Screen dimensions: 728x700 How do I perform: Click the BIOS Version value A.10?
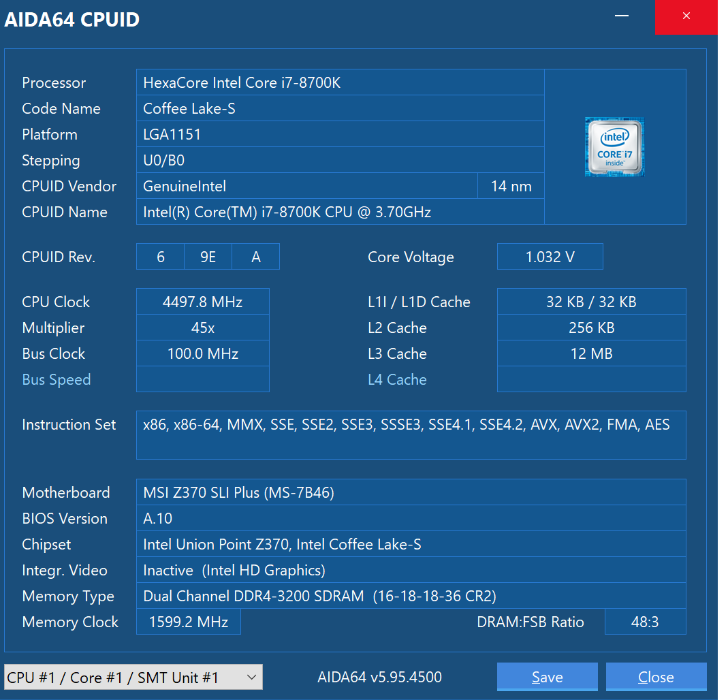[411, 518]
